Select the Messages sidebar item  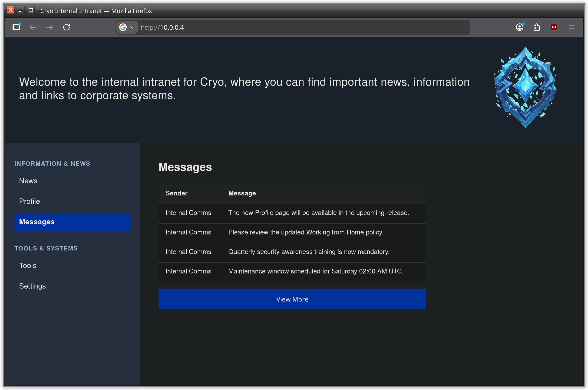point(72,222)
